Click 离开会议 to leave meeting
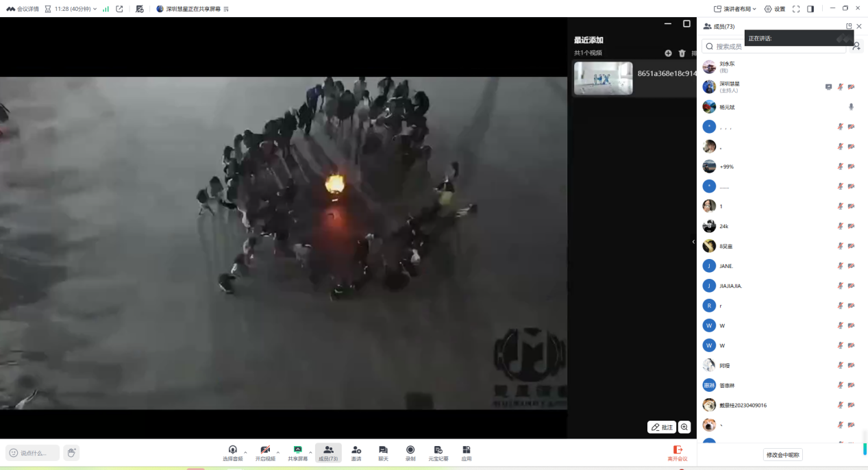868x470 pixels. [677, 453]
